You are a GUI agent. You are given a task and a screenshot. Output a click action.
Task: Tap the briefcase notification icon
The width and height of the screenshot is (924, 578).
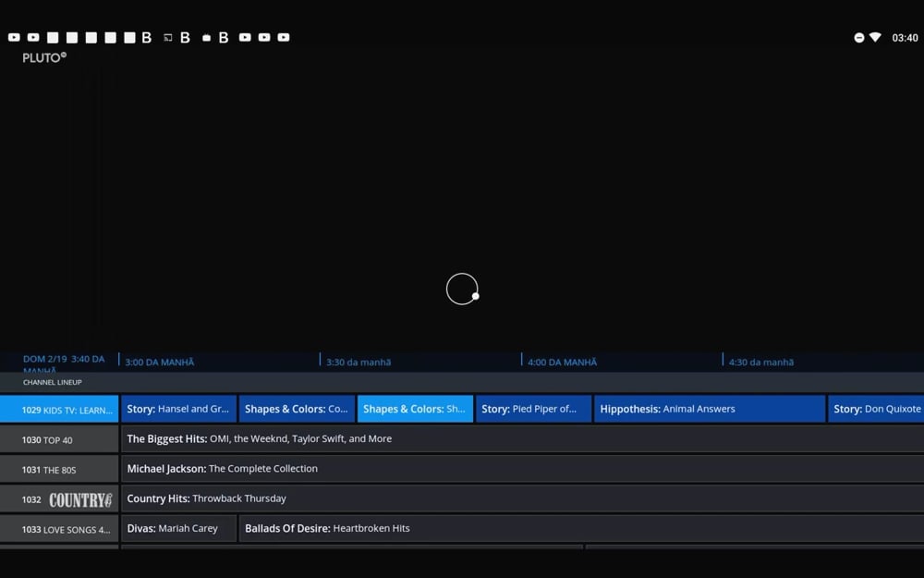[x=206, y=38]
